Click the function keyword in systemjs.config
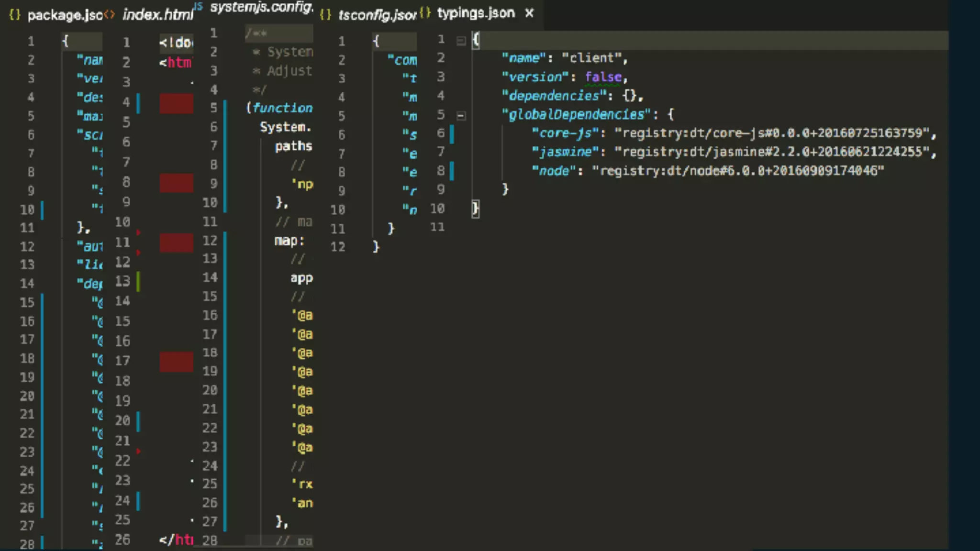 [x=282, y=108]
